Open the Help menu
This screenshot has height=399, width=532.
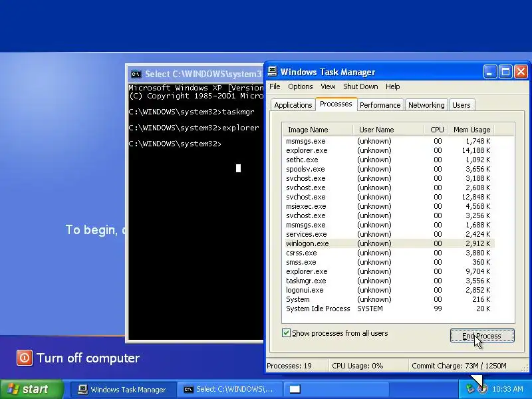point(392,86)
